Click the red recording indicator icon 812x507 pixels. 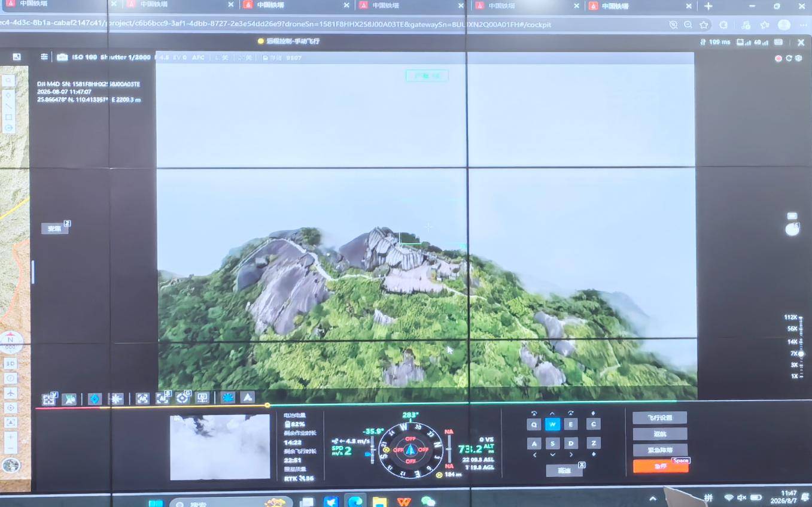[778, 58]
